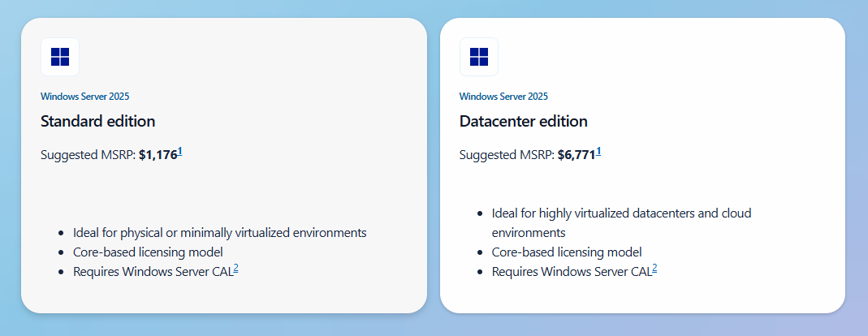This screenshot has height=336, width=868.
Task: Select the "Standard edition" heading
Action: click(x=97, y=122)
